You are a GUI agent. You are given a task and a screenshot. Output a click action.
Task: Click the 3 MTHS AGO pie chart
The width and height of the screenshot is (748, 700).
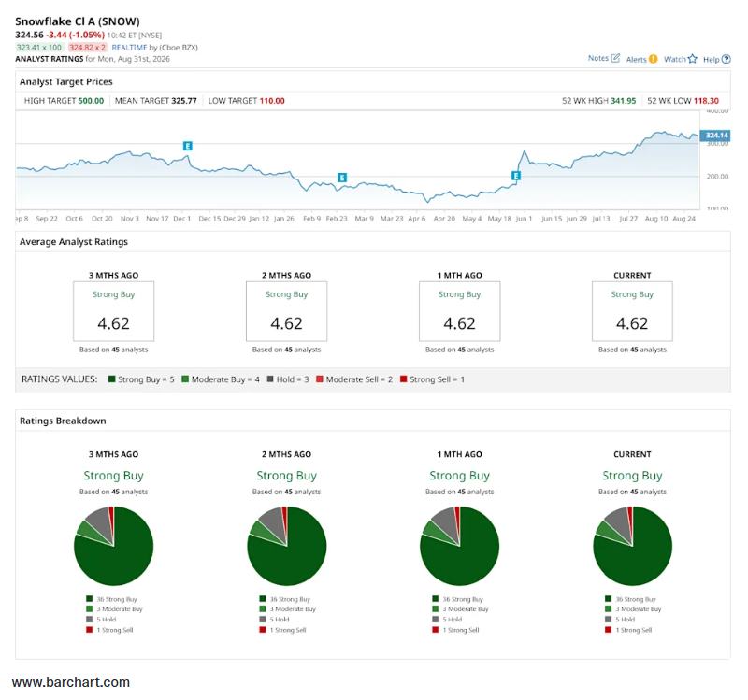click(113, 546)
